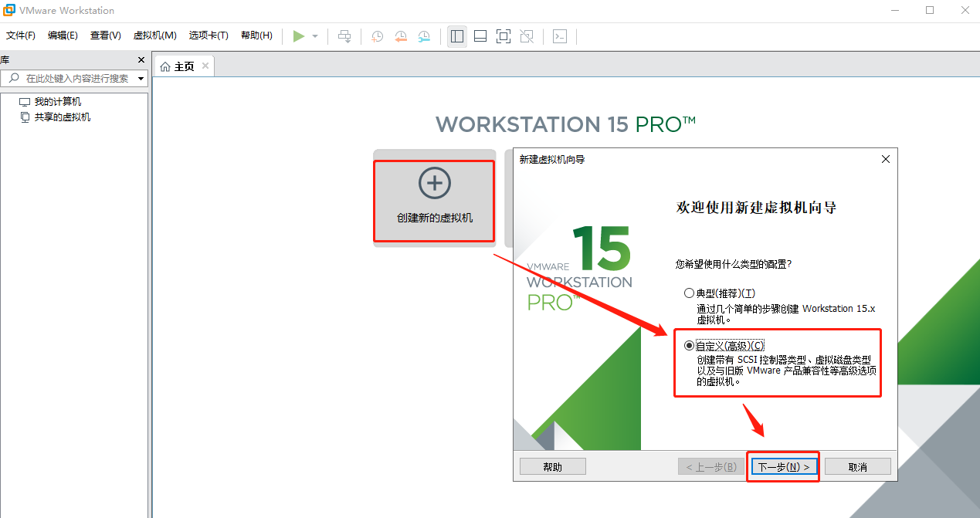980x518 pixels.
Task: Close the library panel with X
Action: 141,60
